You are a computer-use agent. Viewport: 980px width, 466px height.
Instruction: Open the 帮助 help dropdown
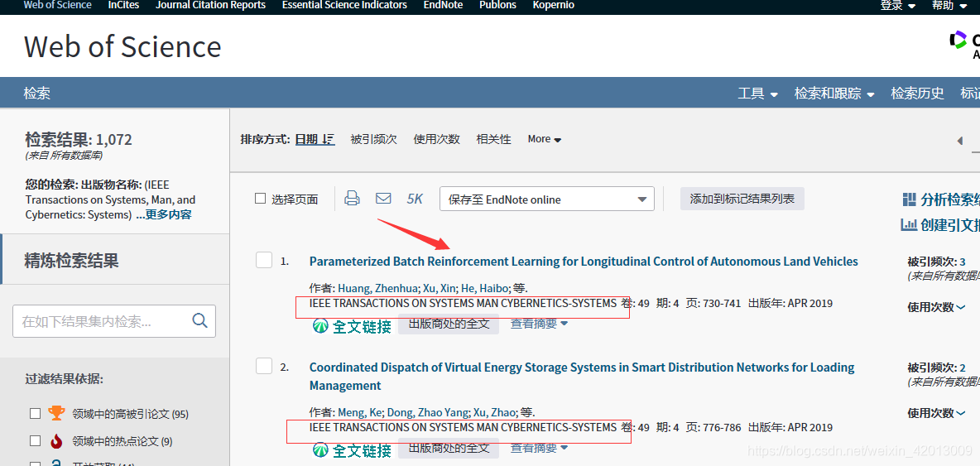click(x=950, y=6)
